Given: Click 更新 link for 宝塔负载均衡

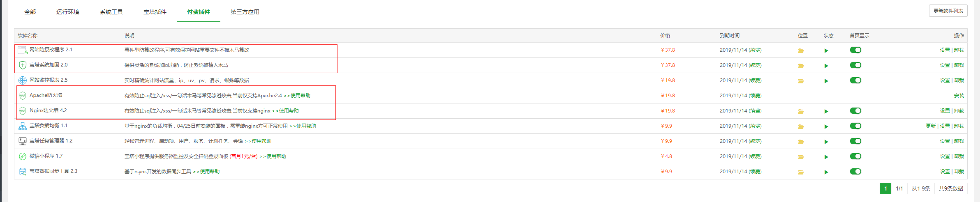Looking at the screenshot, I should point(931,126).
